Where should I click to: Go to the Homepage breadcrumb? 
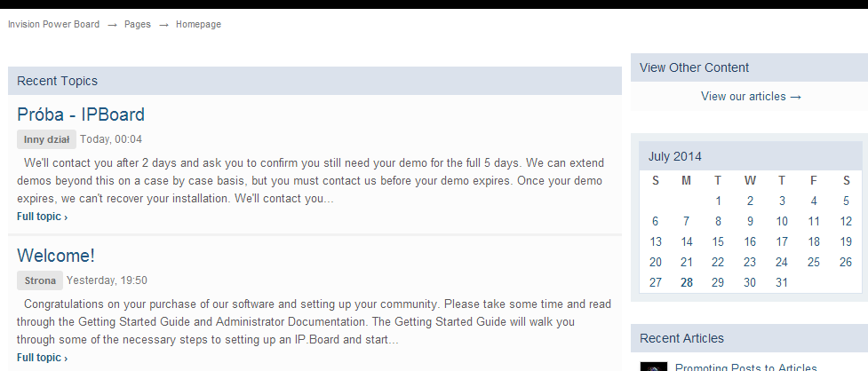198,25
